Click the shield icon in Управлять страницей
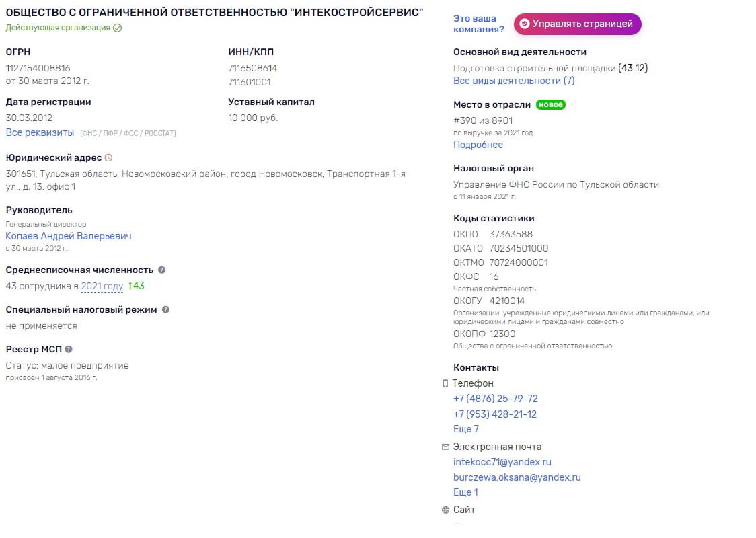The image size is (756, 538). pyautogui.click(x=525, y=24)
